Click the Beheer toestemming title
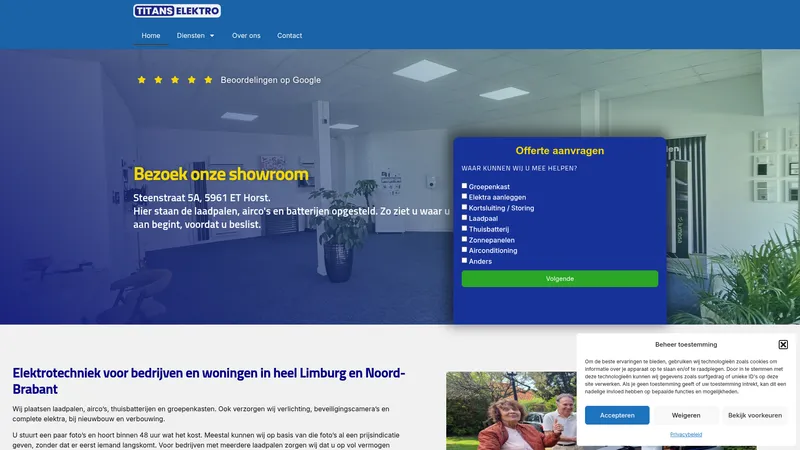 (686, 344)
